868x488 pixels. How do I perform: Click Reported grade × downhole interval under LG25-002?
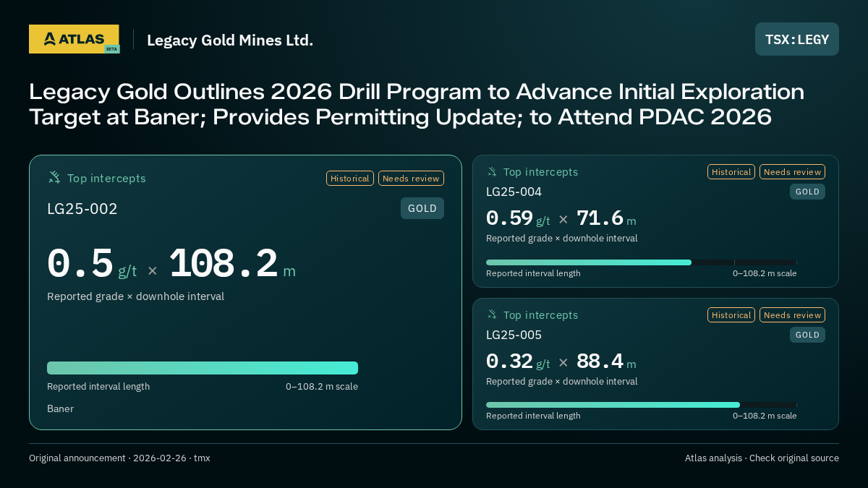click(135, 296)
